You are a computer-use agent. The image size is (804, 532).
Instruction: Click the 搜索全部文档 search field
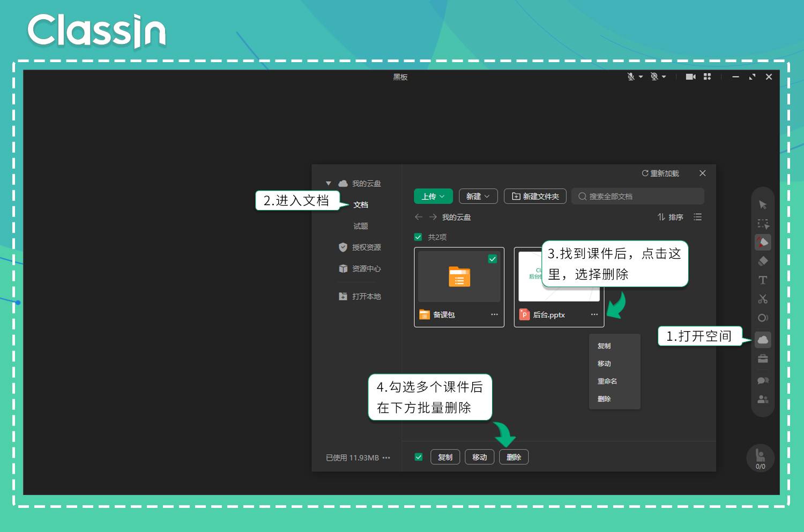[x=638, y=196]
